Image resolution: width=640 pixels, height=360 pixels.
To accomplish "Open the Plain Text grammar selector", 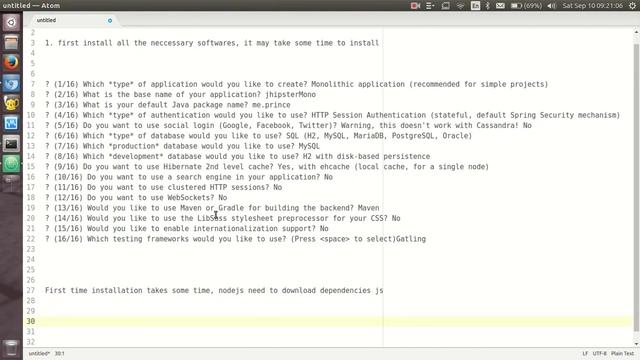I will (x=622, y=353).
